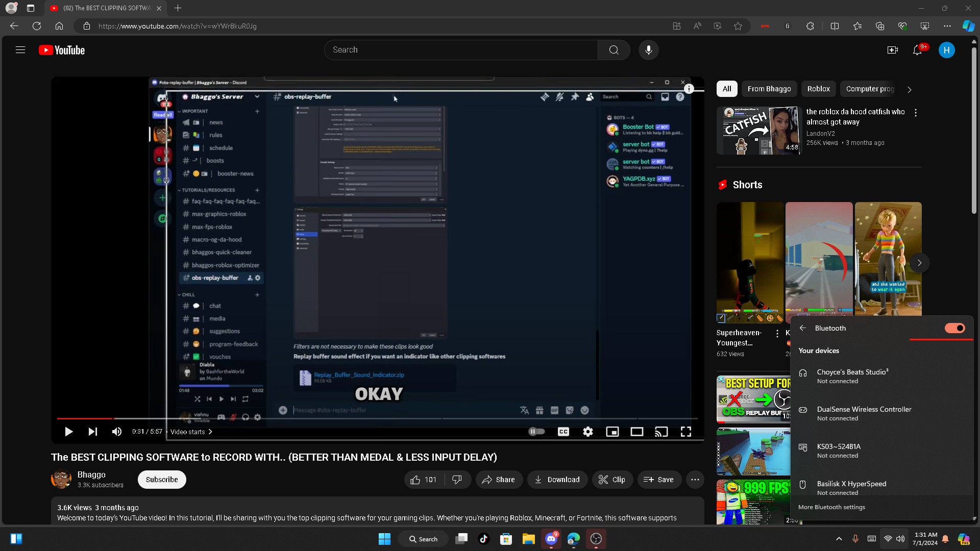
Task: Open Windows Start menu
Action: point(384,539)
